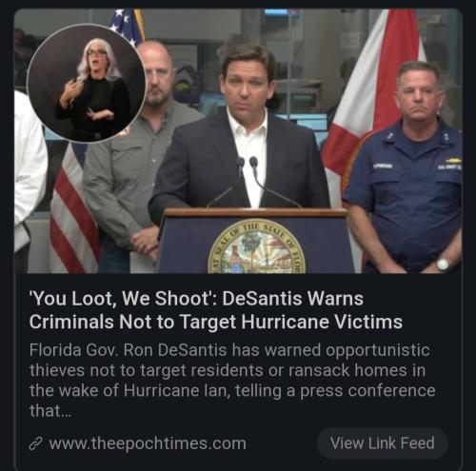Click the twin microphones on the podium

click(247, 173)
